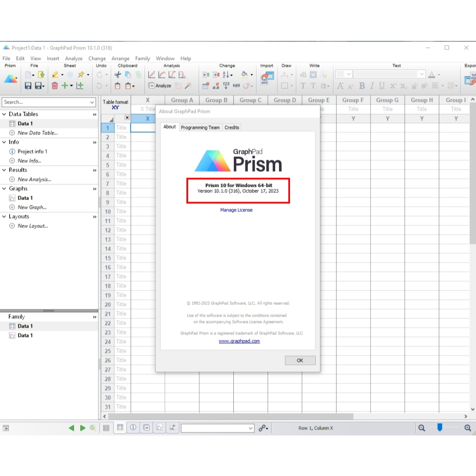Select New Graph... in the navigator
The image size is (476, 476).
click(x=32, y=207)
